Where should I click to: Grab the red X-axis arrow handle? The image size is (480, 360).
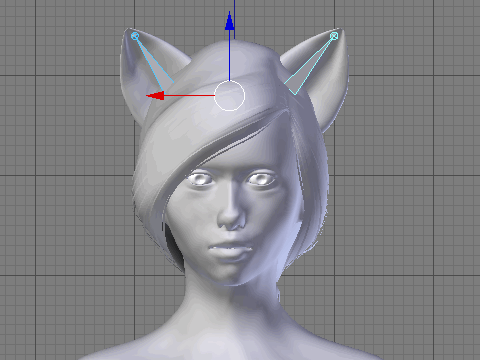(155, 96)
